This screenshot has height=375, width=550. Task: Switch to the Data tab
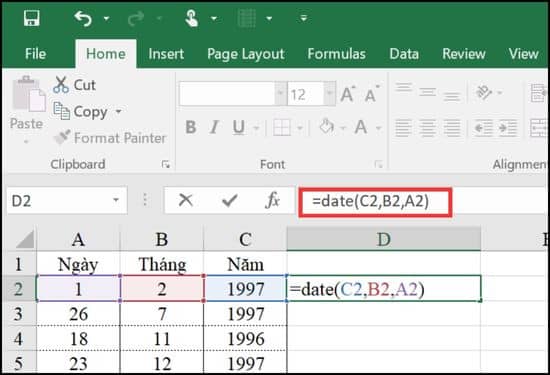404,54
